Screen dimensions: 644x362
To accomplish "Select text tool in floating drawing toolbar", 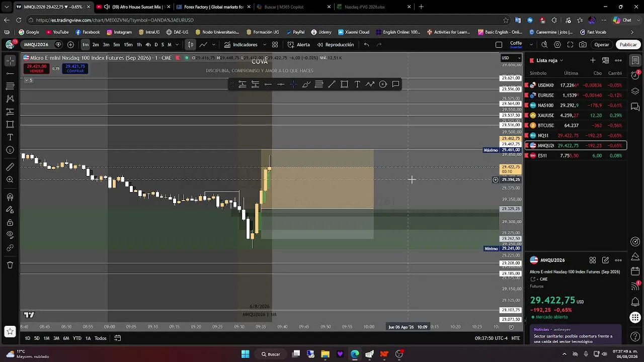I will [x=357, y=84].
